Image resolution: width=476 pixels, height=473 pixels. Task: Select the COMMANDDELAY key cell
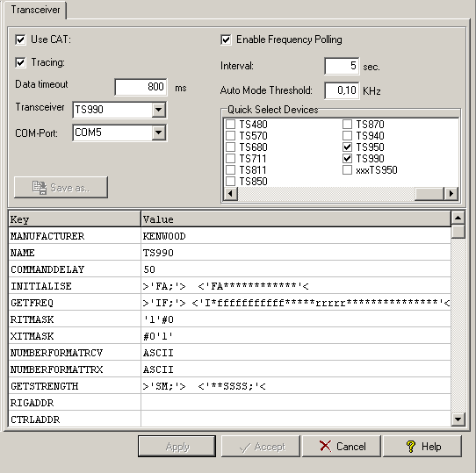tap(75, 269)
